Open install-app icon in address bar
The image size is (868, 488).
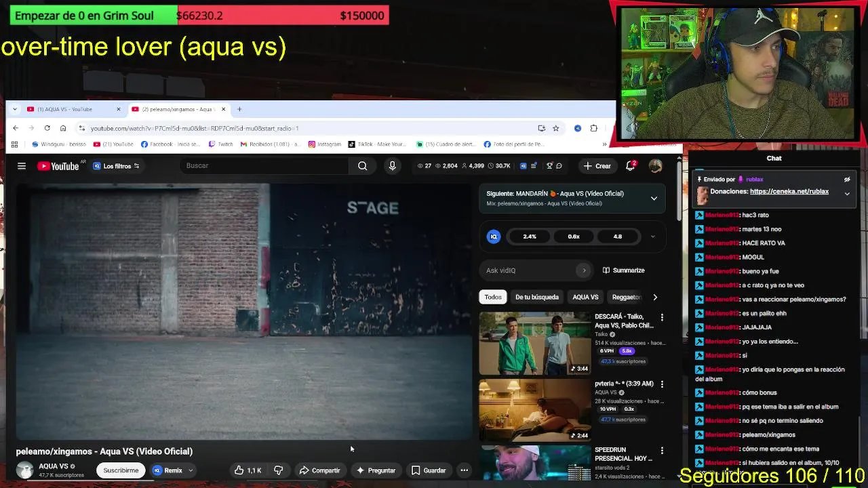tap(541, 128)
